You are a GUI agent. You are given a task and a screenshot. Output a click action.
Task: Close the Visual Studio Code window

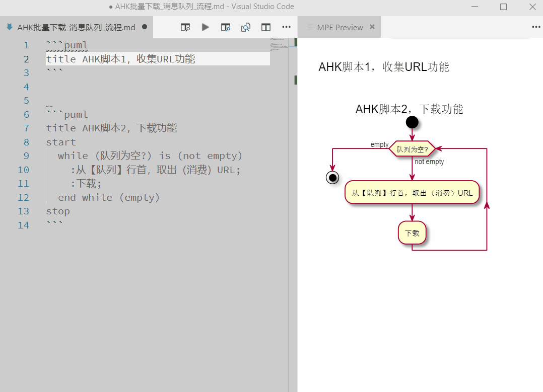click(x=532, y=7)
